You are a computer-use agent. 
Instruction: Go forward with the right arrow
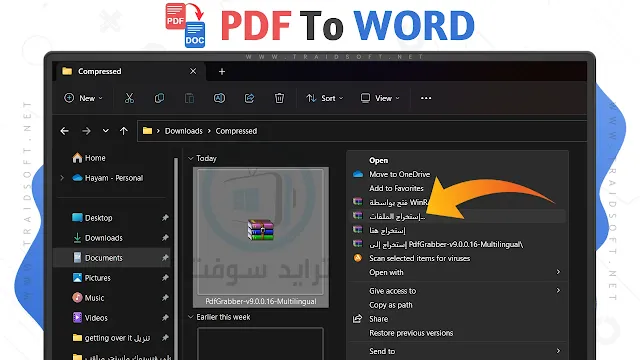pos(86,131)
